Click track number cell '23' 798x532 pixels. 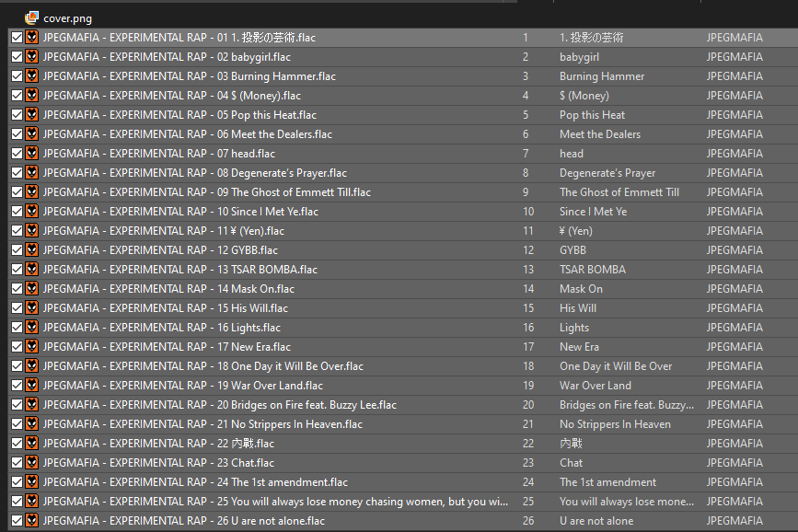[528, 463]
